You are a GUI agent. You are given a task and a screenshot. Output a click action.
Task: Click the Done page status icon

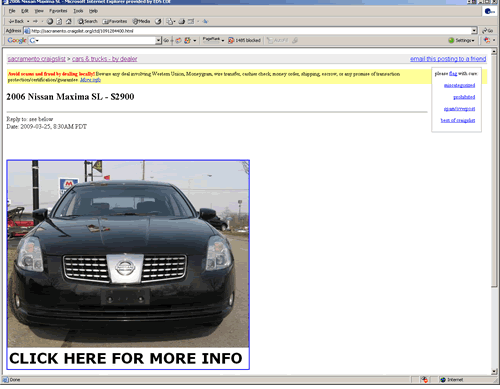pyautogui.click(x=5, y=380)
